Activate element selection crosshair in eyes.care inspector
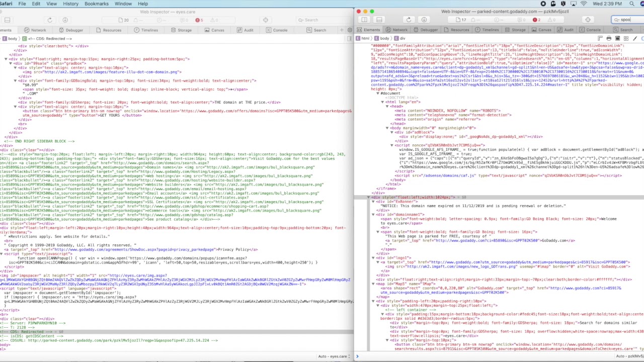This screenshot has width=644, height=362. (x=266, y=20)
